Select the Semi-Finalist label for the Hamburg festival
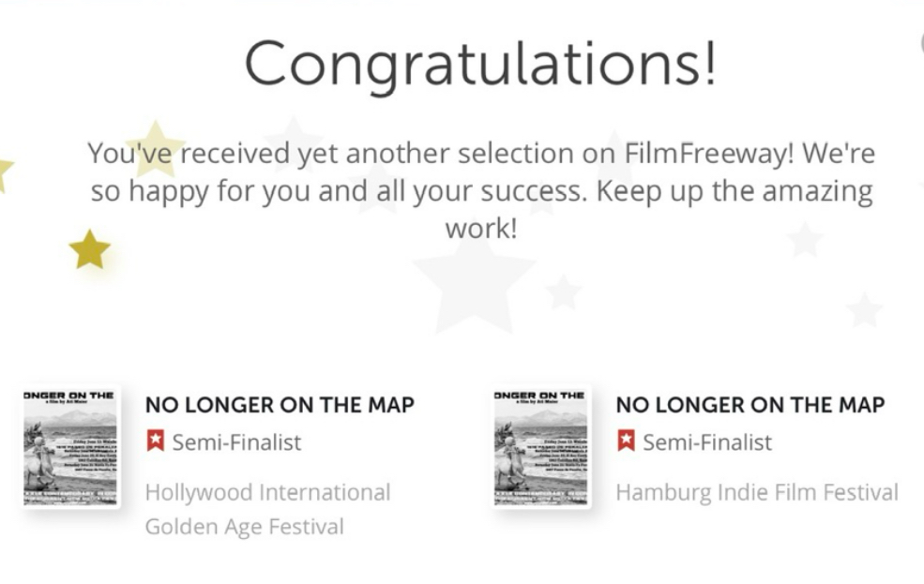This screenshot has width=924, height=584. [x=707, y=442]
